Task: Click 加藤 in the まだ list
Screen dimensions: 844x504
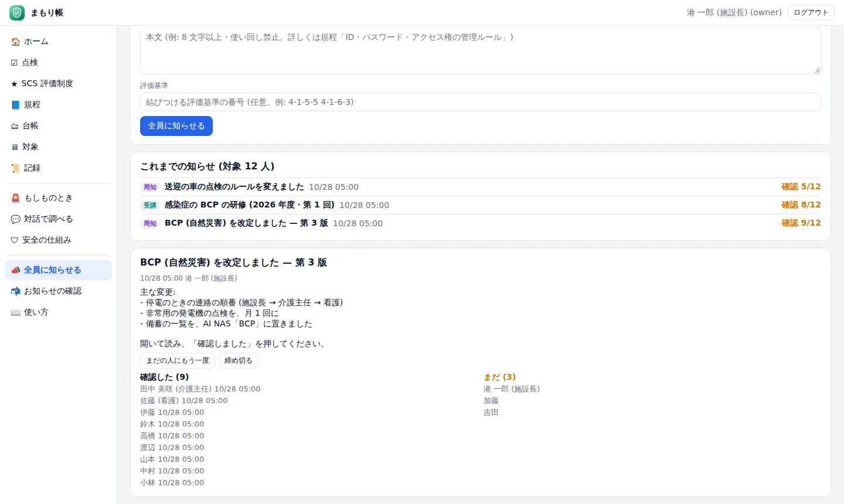Action: click(491, 401)
